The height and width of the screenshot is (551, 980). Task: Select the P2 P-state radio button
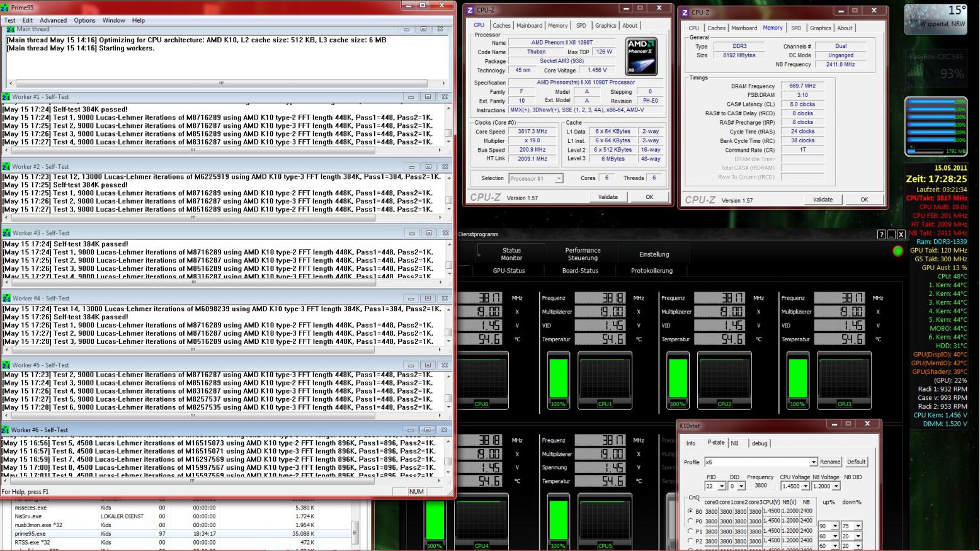pos(690,541)
